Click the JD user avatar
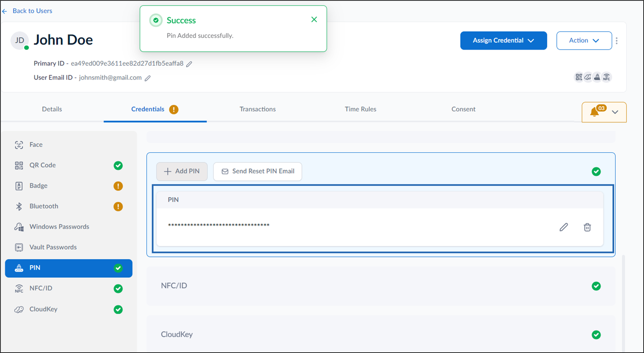 click(x=20, y=40)
